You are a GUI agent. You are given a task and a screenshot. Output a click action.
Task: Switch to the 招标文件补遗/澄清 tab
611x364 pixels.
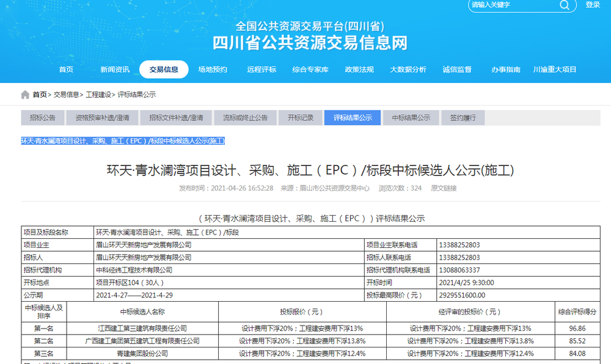(176, 118)
